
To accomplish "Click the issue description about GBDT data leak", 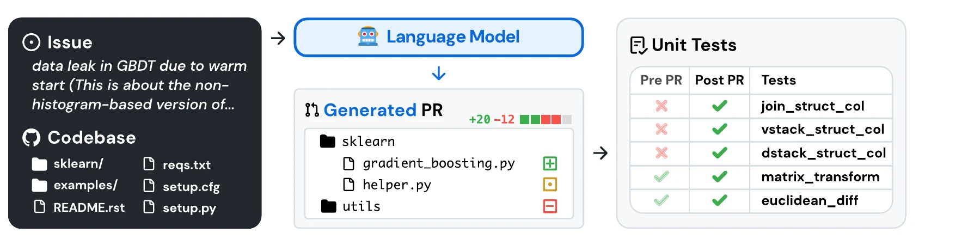I will (139, 85).
